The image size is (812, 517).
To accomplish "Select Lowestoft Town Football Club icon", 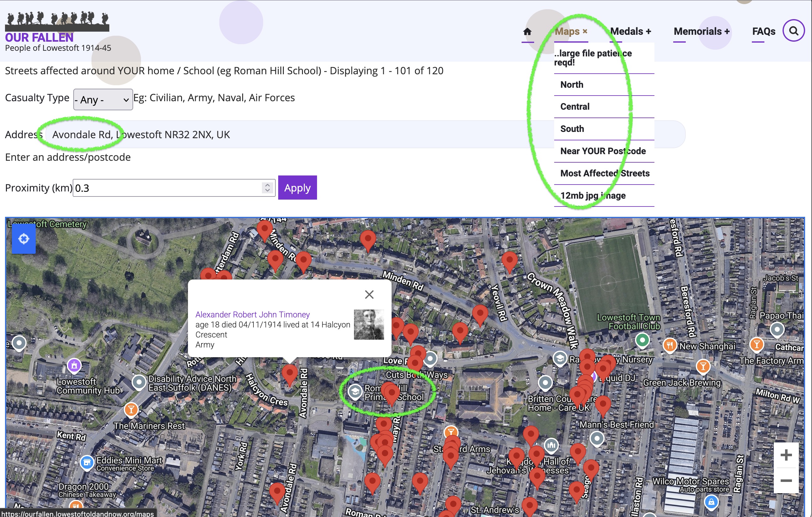I will point(643,340).
